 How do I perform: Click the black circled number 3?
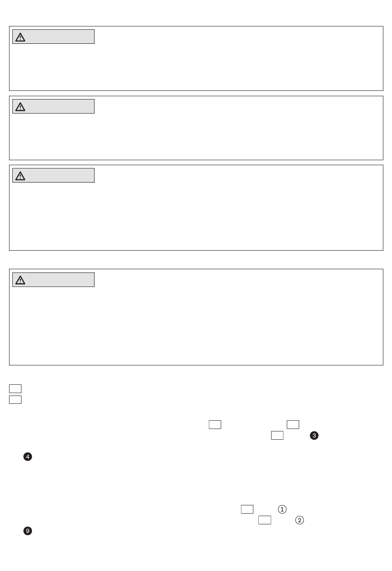314,436
